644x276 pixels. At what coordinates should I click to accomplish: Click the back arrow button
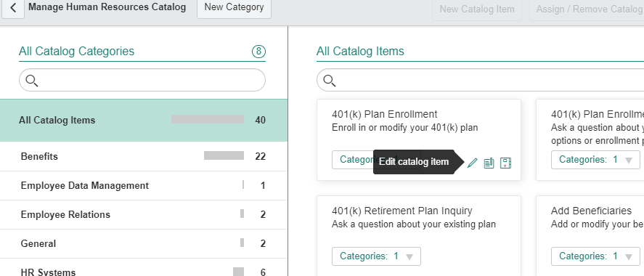(13, 8)
